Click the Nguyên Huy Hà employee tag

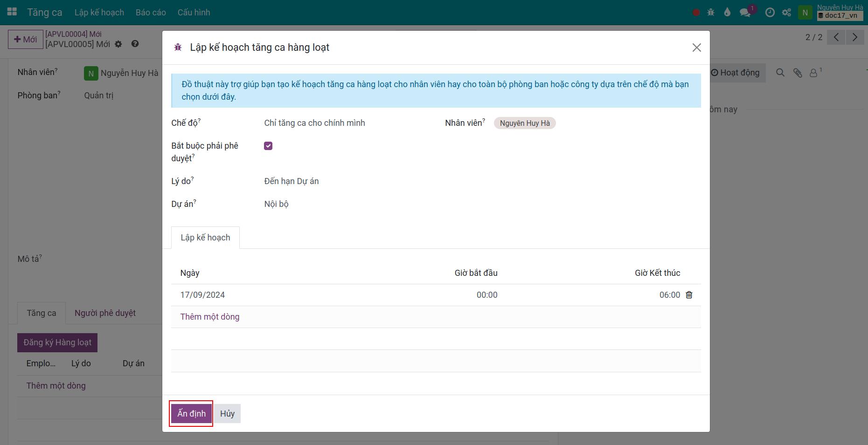(525, 123)
